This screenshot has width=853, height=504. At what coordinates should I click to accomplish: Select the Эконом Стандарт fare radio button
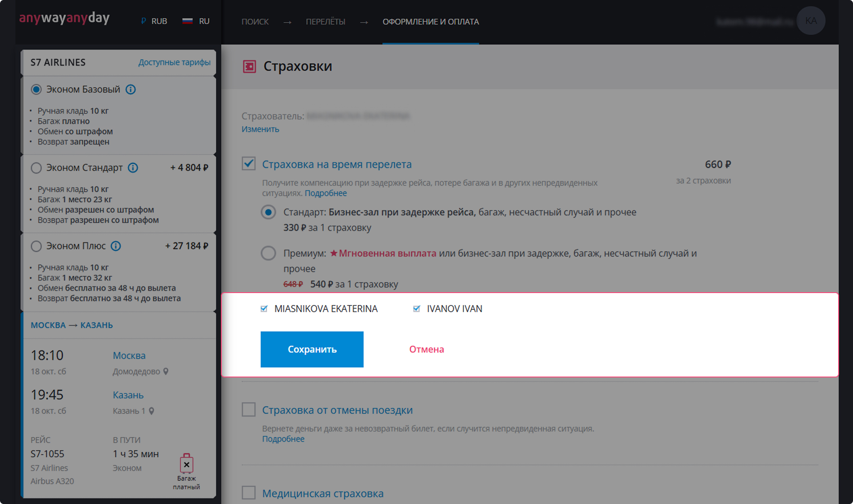pos(36,168)
